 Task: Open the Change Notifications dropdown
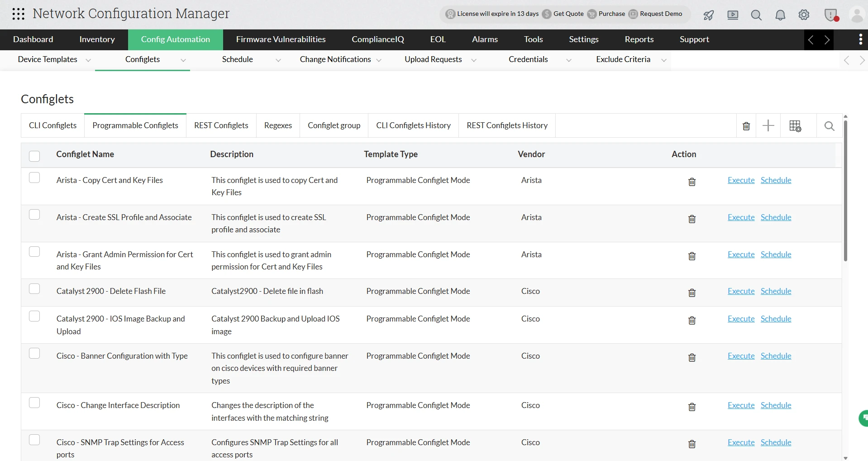tap(379, 60)
